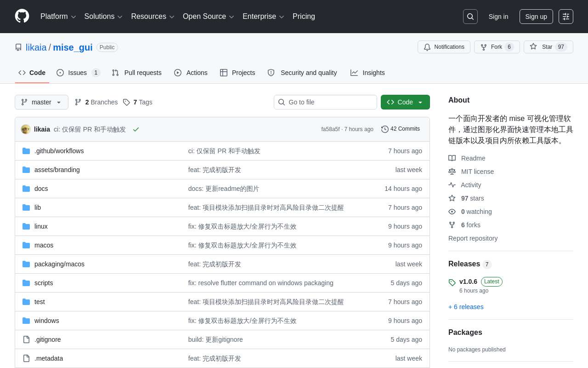Image resolution: width=588 pixels, height=368 pixels.
Task: Click likaia's avatar in commit row
Action: coord(26,129)
